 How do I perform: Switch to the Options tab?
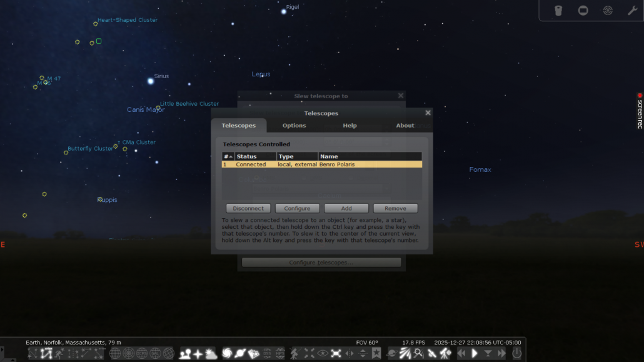(x=294, y=126)
